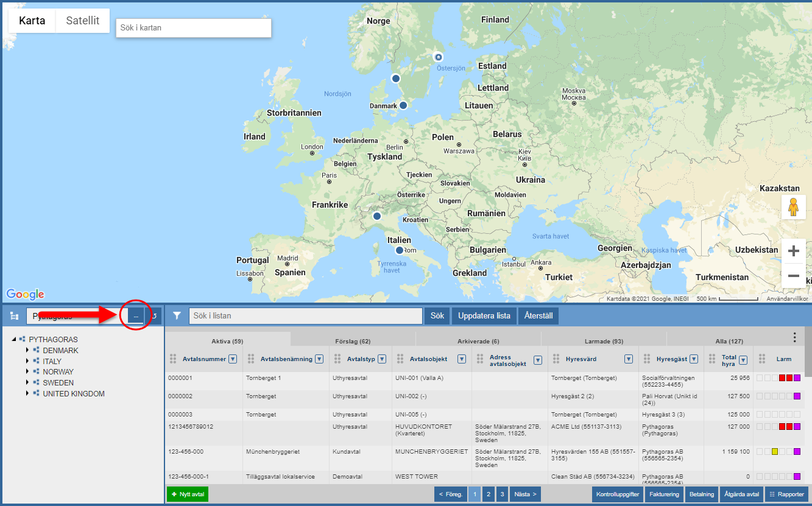812x506 pixels.
Task: Click the purple alarm square in first row
Action: [x=797, y=378]
